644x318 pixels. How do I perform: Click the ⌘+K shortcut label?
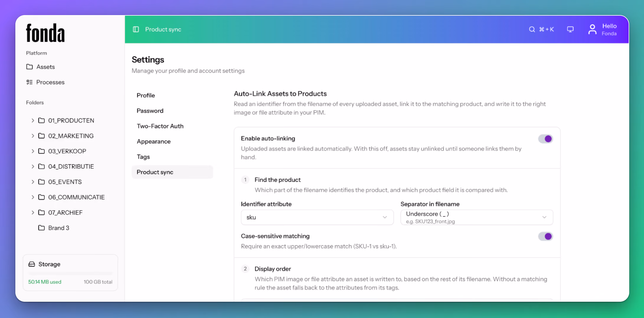[546, 29]
